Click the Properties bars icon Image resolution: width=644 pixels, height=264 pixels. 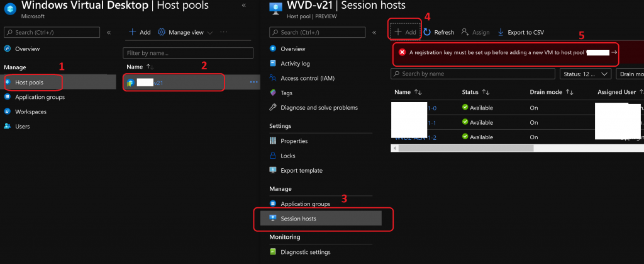point(273,141)
